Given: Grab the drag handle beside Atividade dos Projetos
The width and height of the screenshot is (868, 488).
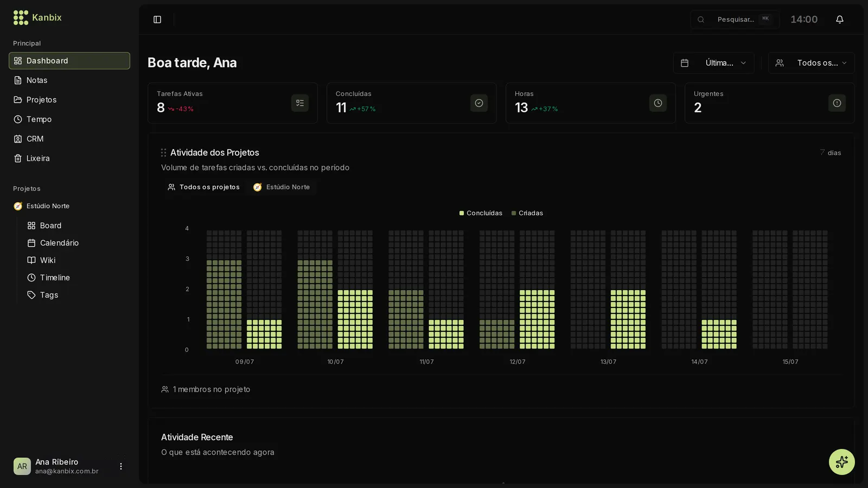Looking at the screenshot, I should (163, 153).
